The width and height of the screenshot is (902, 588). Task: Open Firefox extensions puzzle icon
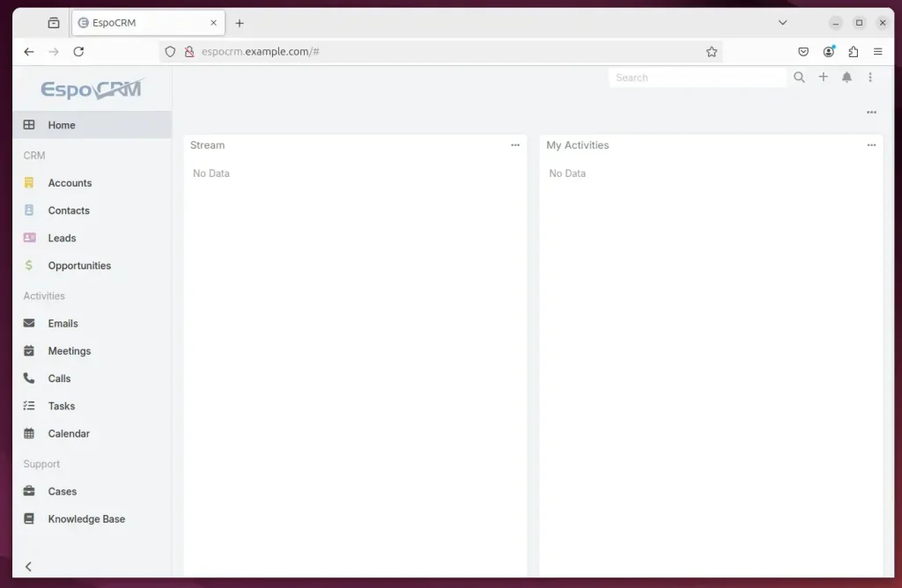coord(853,52)
